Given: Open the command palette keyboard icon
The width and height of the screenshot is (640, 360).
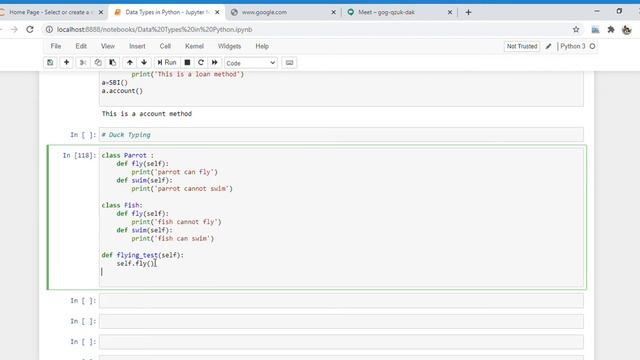Looking at the screenshot, I should tap(289, 63).
